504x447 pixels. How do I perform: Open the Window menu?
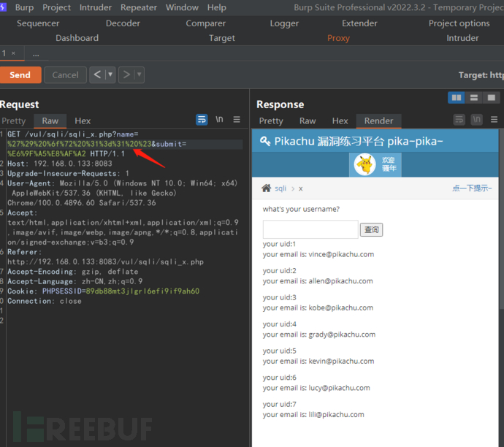(182, 7)
